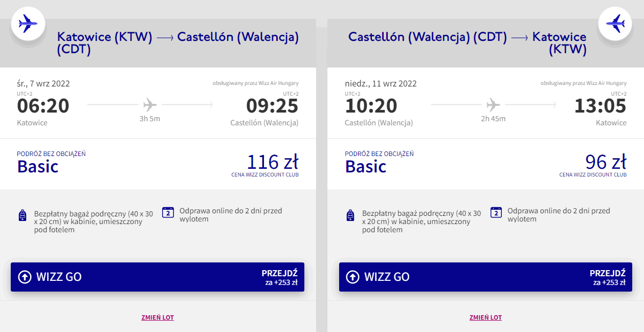This screenshot has width=644, height=332.
Task: Click the backpack icon in the Katowice–Castellón card
Action: [23, 215]
